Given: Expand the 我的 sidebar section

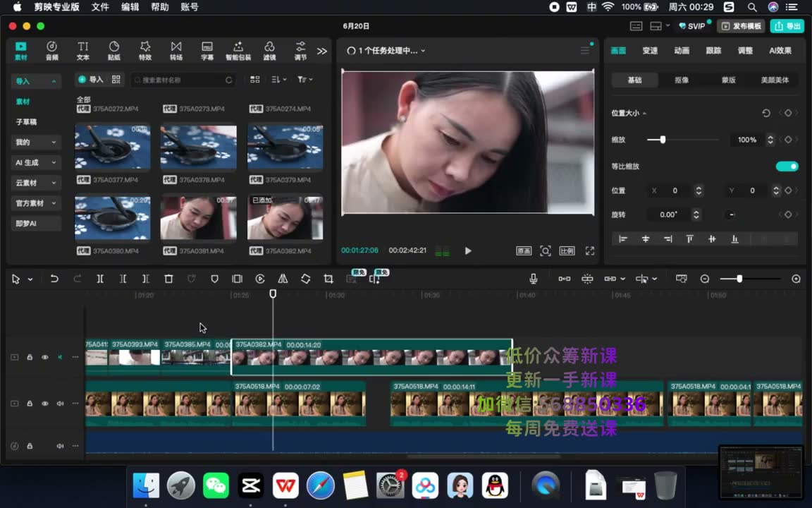Looking at the screenshot, I should click(x=36, y=142).
